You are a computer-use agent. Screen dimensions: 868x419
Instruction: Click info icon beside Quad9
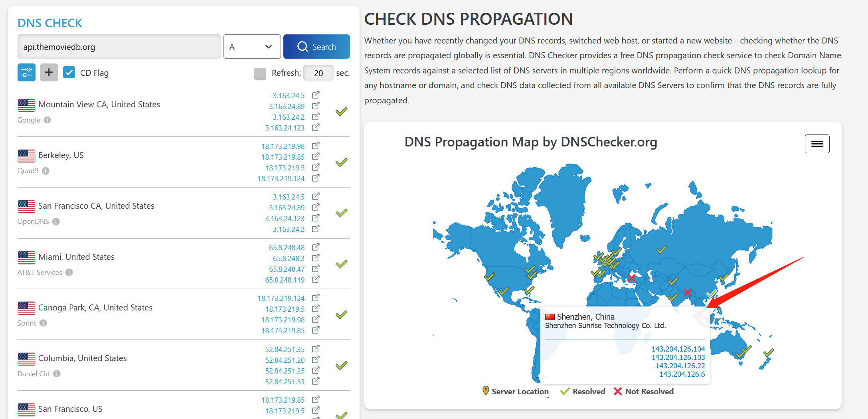pos(46,171)
